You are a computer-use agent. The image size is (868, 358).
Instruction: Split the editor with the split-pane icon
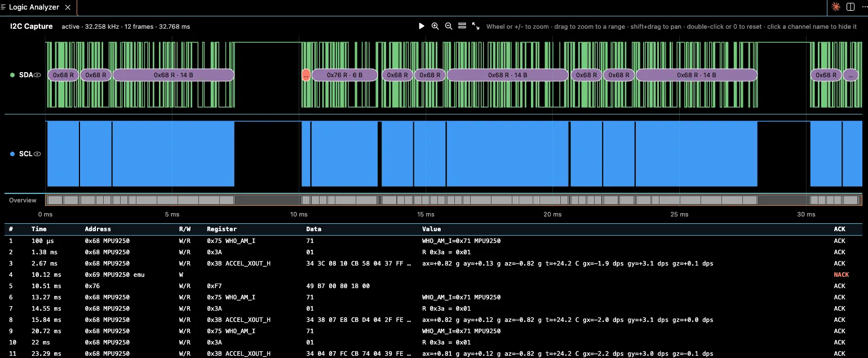click(x=851, y=7)
